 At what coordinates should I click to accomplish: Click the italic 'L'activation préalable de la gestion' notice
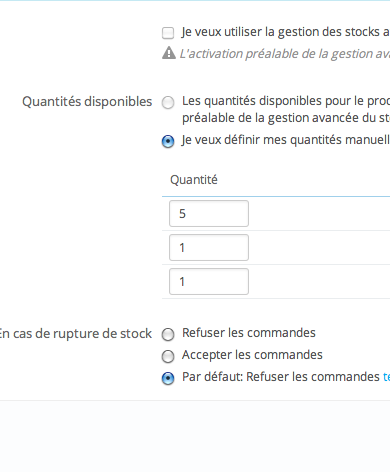coord(285,54)
